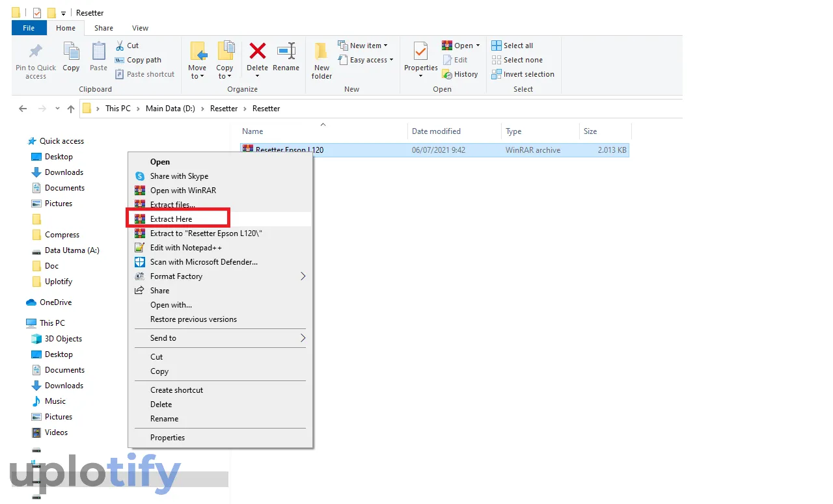Click the Properties ribbon icon
This screenshot has width=833, height=504.
(421, 51)
